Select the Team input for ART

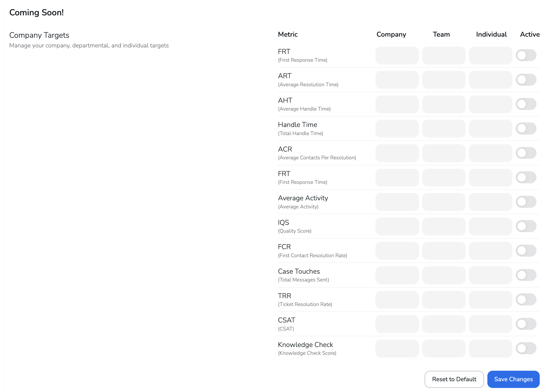click(444, 80)
